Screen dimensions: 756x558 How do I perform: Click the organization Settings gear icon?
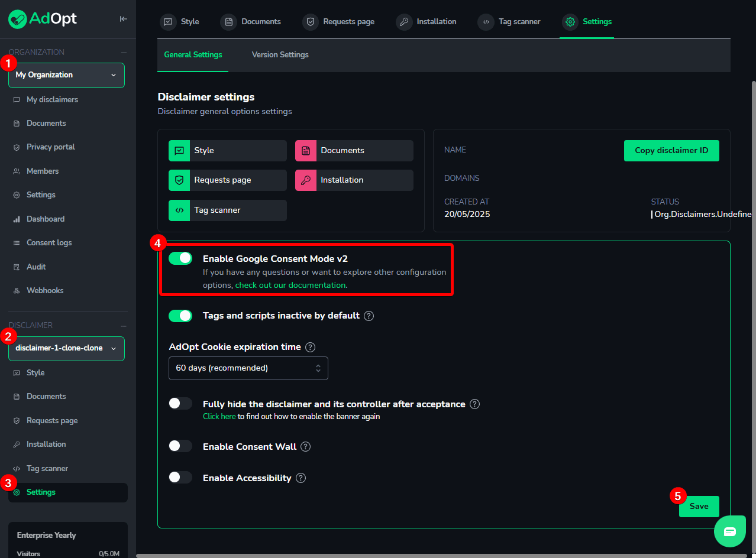[x=17, y=195]
